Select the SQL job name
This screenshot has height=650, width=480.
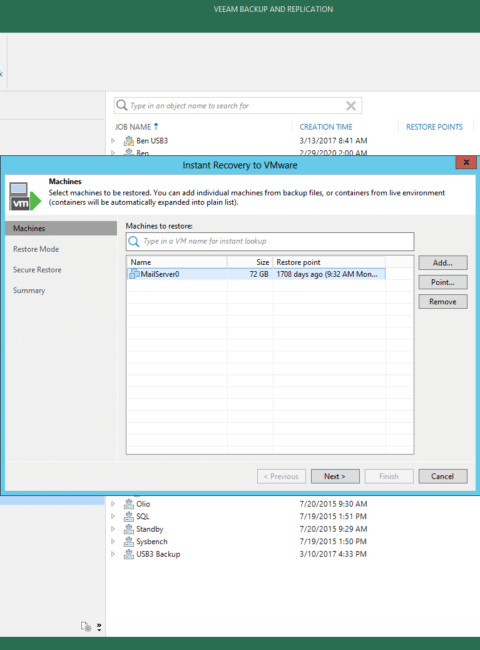(x=143, y=517)
